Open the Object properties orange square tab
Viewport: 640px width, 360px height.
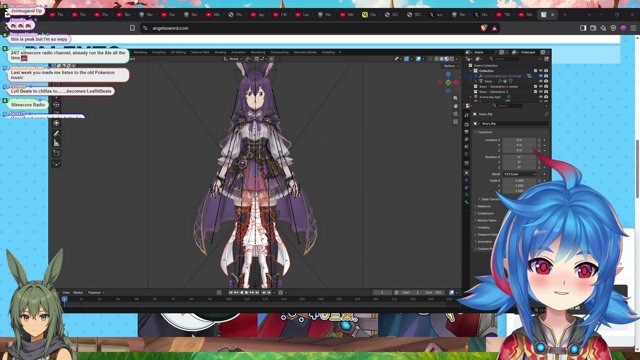[x=467, y=173]
